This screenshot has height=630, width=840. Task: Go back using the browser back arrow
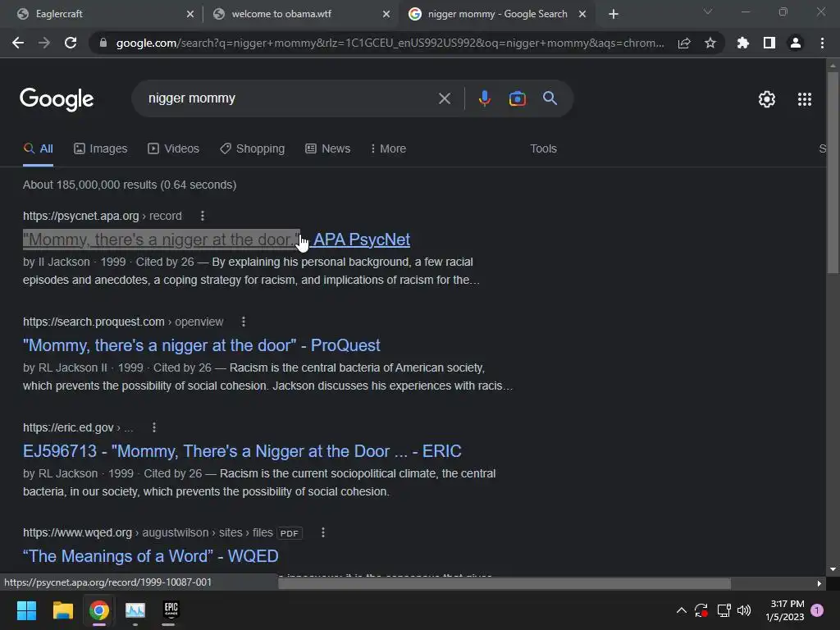click(18, 43)
